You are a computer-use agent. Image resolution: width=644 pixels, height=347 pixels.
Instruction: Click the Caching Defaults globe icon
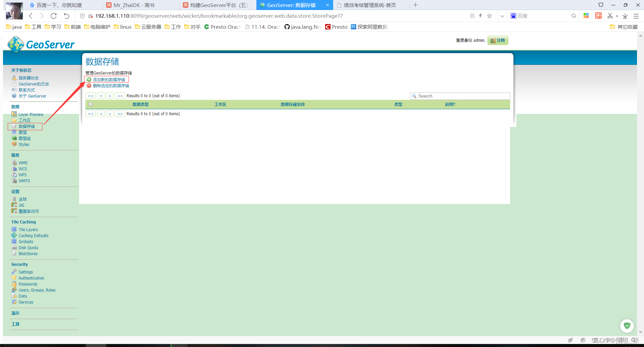click(14, 235)
